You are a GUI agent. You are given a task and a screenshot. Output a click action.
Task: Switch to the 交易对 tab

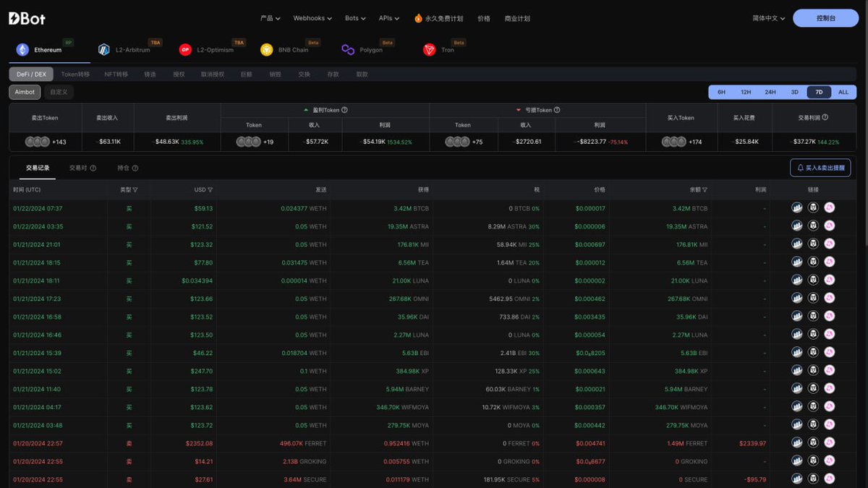pyautogui.click(x=78, y=168)
